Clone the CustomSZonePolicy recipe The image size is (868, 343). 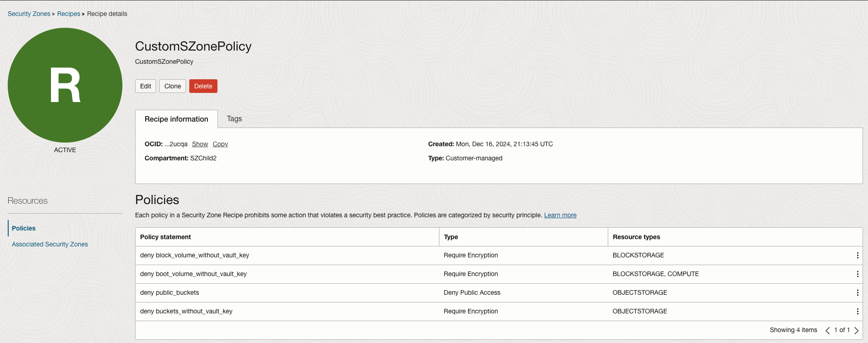(x=172, y=86)
